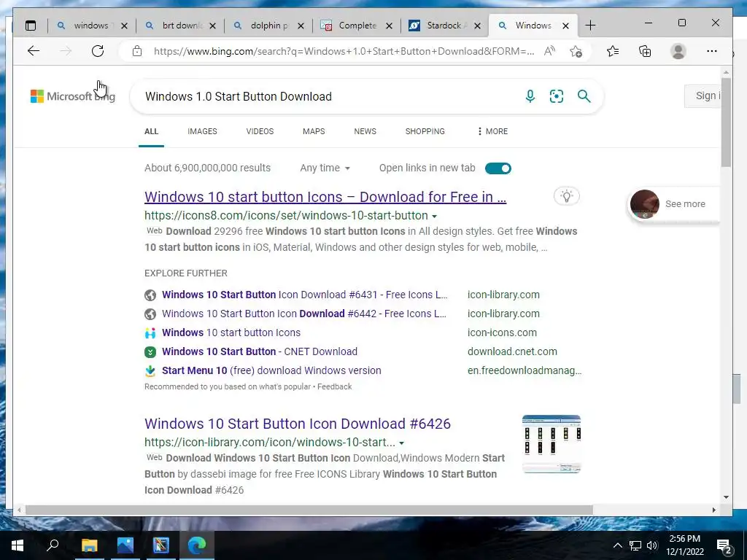Image resolution: width=747 pixels, height=560 pixels.
Task: Select the MAPS search category
Action: pos(314,131)
